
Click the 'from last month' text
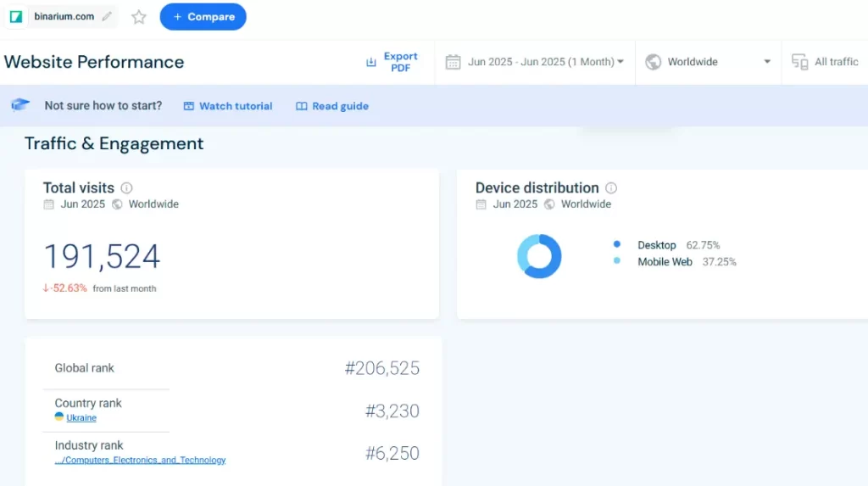point(125,288)
